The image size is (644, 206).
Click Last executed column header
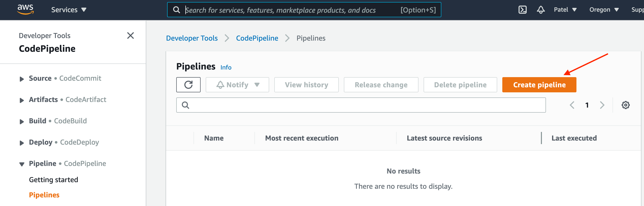(x=574, y=138)
